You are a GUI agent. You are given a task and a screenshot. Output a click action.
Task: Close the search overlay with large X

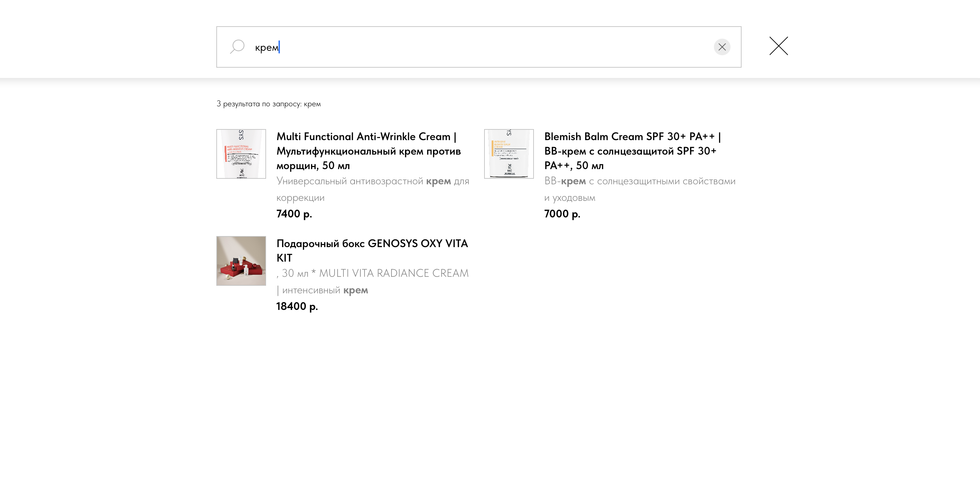pos(779,46)
